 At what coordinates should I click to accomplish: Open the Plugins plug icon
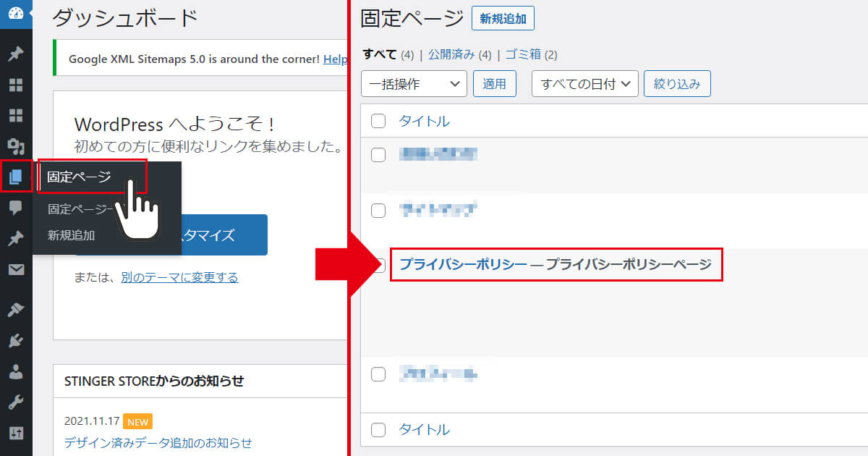tap(16, 340)
